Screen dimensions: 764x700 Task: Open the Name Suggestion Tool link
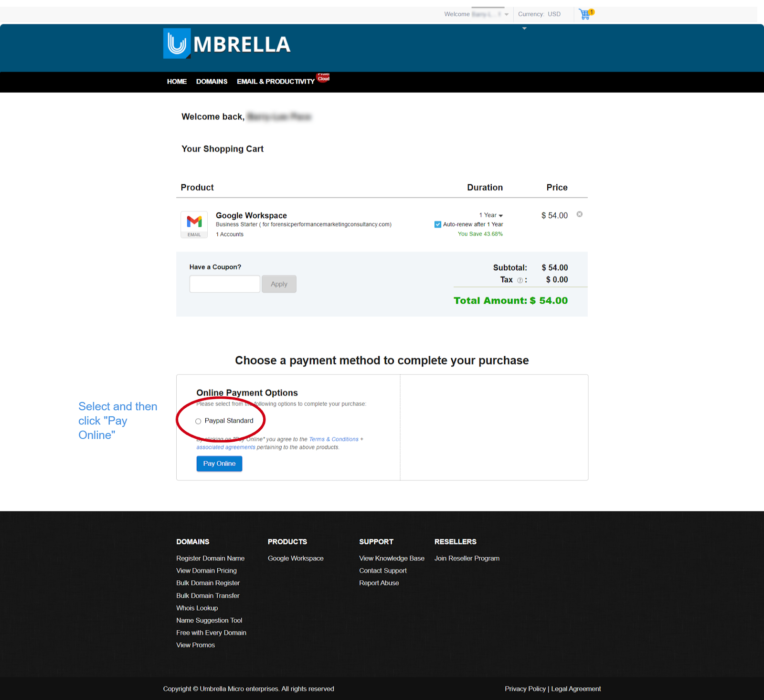[x=209, y=620]
